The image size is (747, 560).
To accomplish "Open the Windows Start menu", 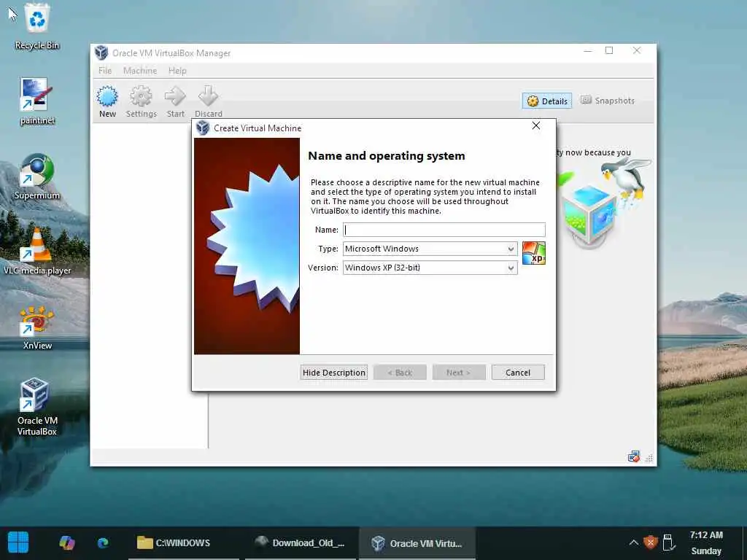I will tap(18, 542).
